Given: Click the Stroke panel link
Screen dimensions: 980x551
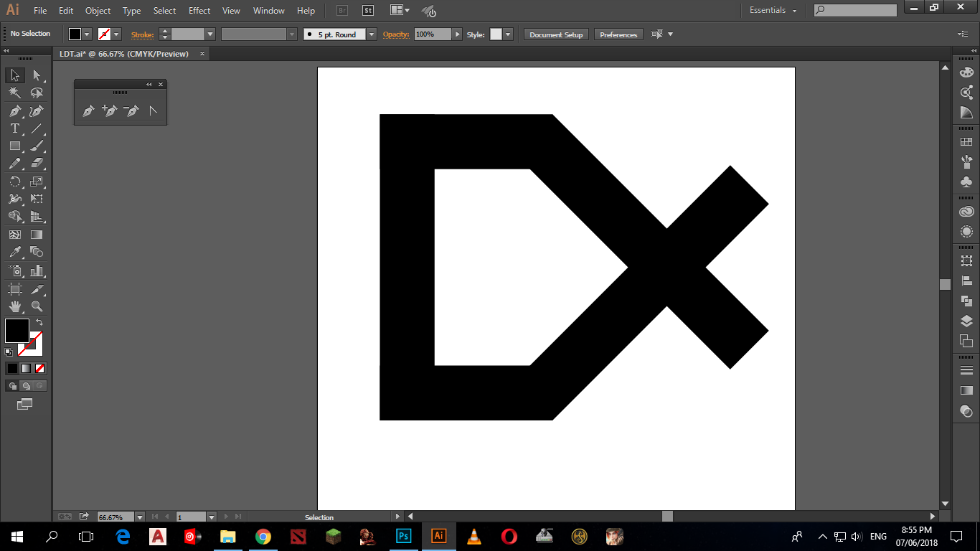Looking at the screenshot, I should (142, 34).
